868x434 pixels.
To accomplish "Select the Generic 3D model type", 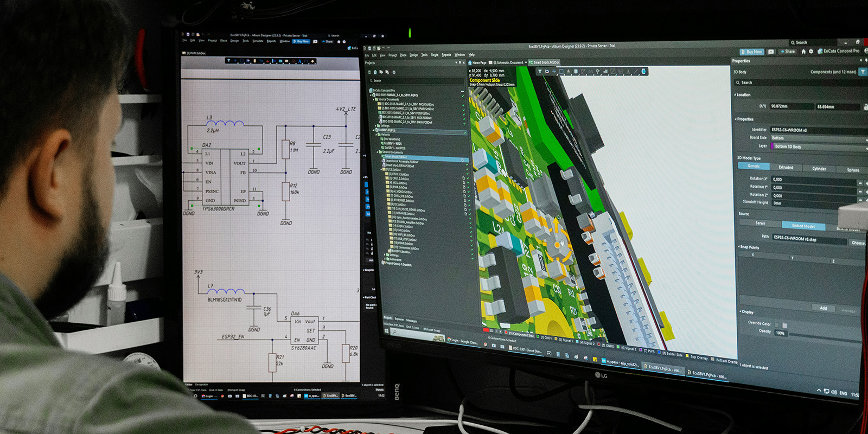I will click(754, 166).
